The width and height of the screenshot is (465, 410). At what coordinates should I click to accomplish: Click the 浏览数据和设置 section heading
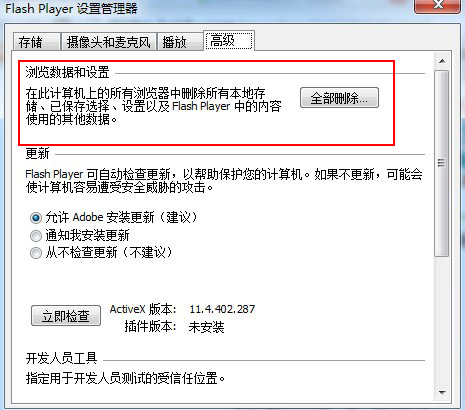(x=67, y=72)
